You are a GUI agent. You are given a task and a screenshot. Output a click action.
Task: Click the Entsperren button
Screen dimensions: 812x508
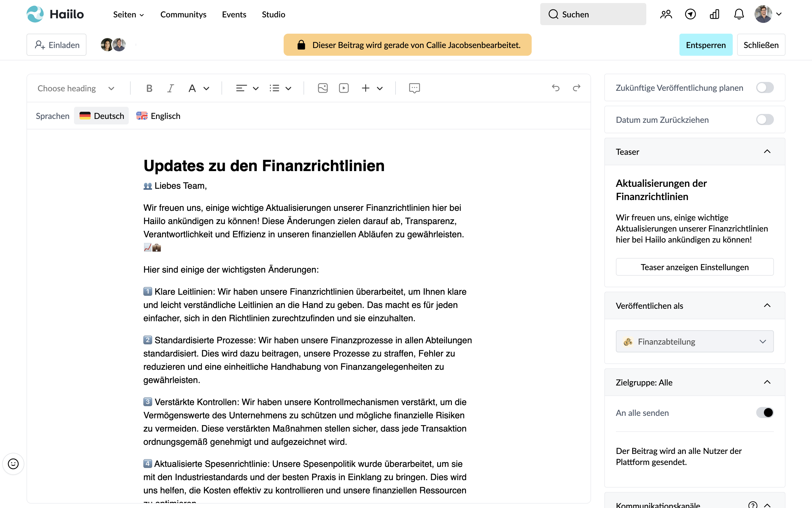tap(705, 45)
